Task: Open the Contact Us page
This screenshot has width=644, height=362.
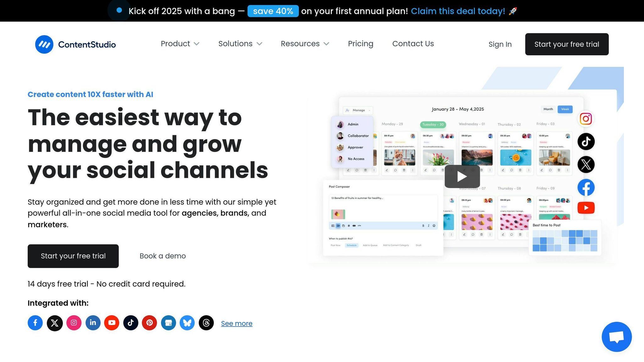Action: (413, 44)
